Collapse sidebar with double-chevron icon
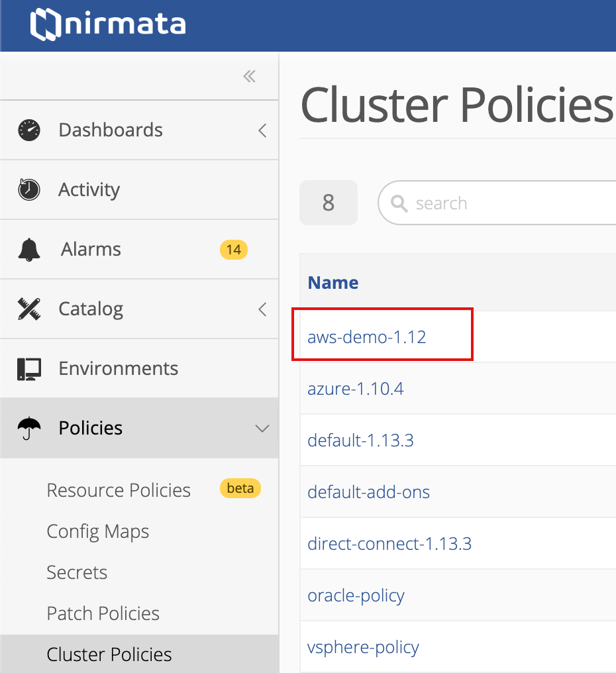The width and height of the screenshot is (616, 673). click(x=250, y=76)
